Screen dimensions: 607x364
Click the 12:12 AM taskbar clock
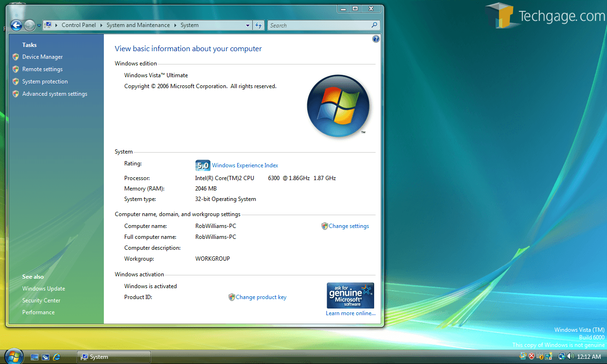[590, 357]
